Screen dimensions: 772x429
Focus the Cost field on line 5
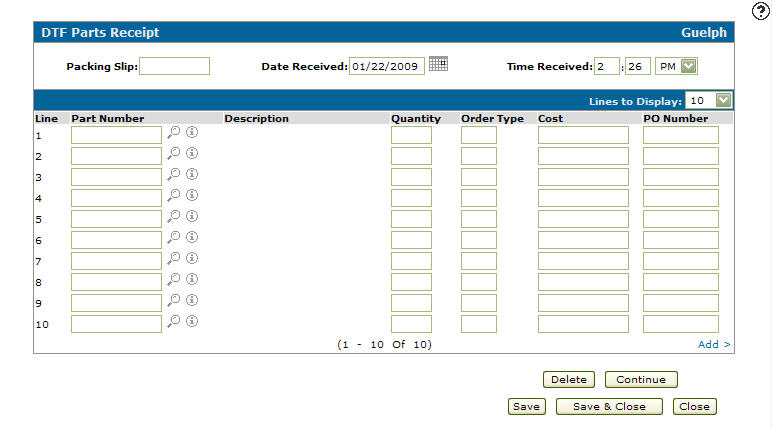point(583,219)
